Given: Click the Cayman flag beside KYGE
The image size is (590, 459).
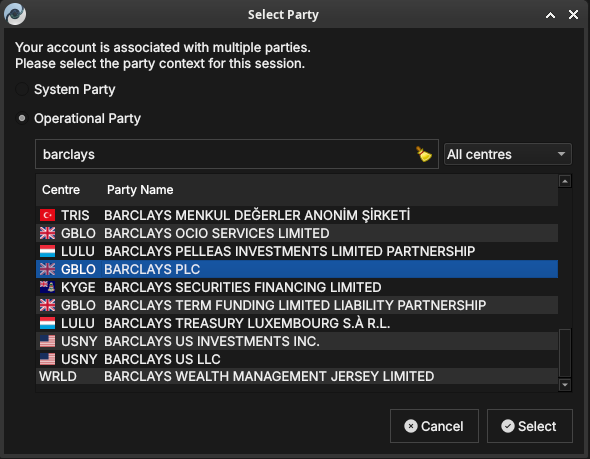Looking at the screenshot, I should [x=47, y=287].
